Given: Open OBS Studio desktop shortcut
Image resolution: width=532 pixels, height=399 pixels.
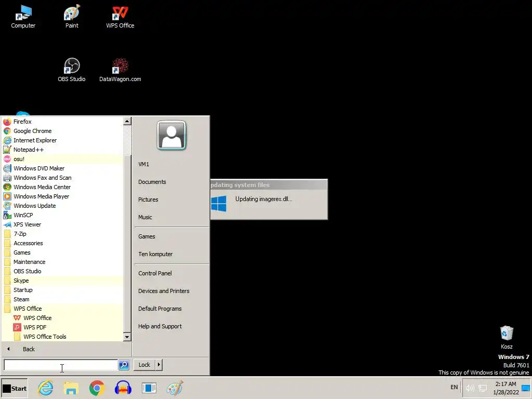Looking at the screenshot, I should point(72,70).
